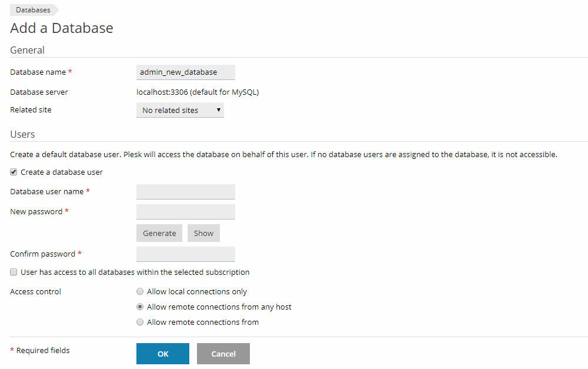The height and width of the screenshot is (369, 588).
Task: Toggle the Create a database user checkbox
Action: pyautogui.click(x=14, y=172)
